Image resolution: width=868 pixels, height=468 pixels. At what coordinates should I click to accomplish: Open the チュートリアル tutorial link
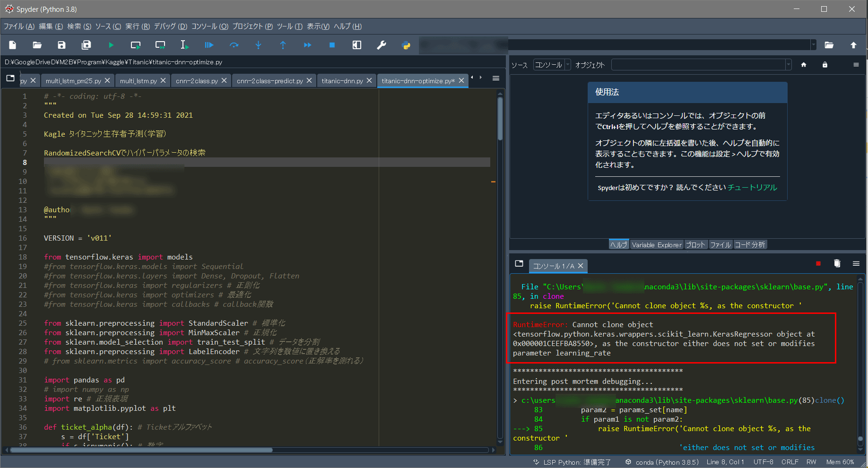[752, 188]
